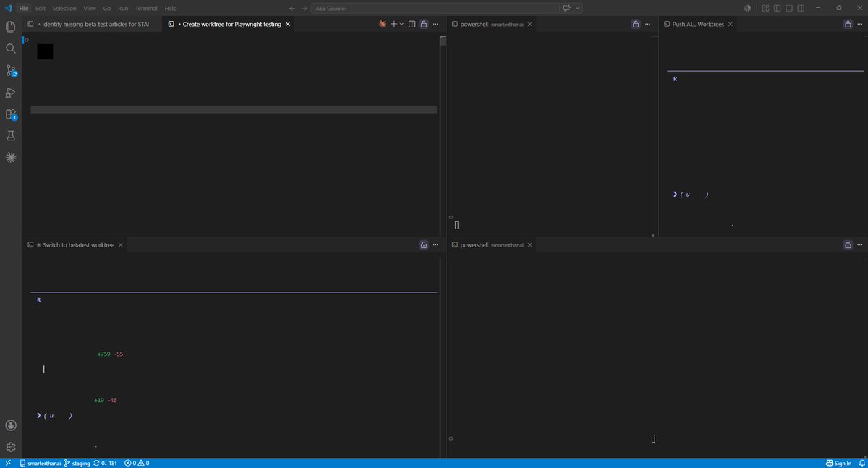The image size is (868, 468).
Task: Open the chat dropdown chevron in title bar
Action: click(x=578, y=8)
